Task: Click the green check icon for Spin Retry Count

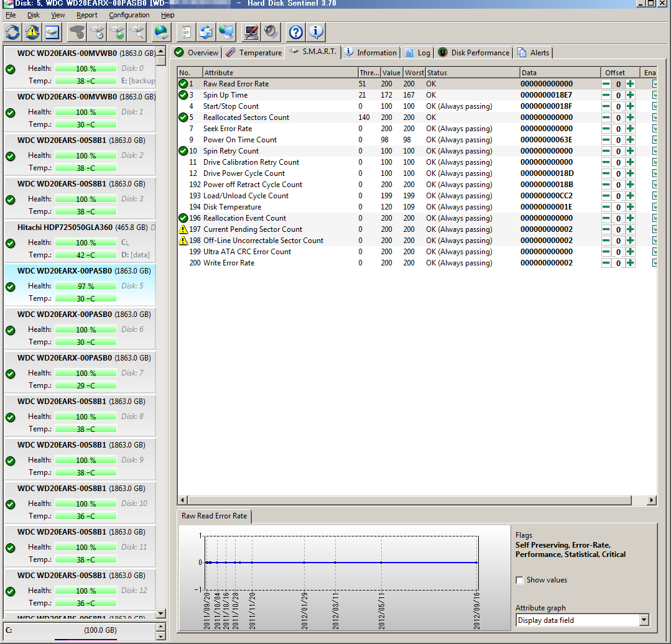Action: pyautogui.click(x=183, y=151)
